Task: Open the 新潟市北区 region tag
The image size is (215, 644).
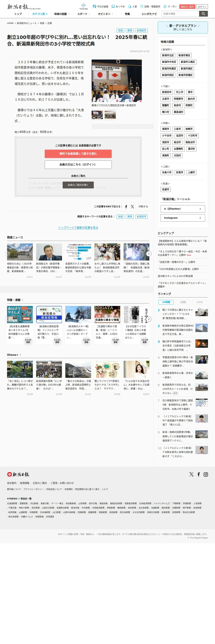Action: [168, 55]
